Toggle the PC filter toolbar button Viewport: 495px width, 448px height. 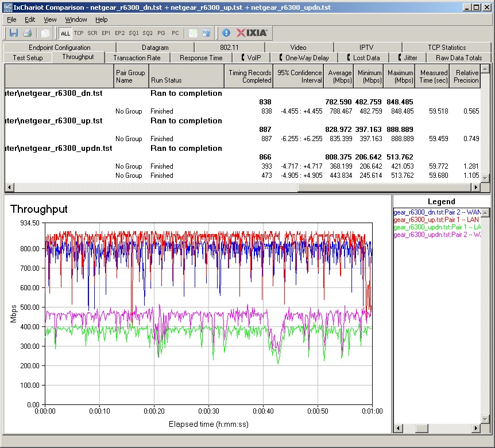pyautogui.click(x=175, y=33)
